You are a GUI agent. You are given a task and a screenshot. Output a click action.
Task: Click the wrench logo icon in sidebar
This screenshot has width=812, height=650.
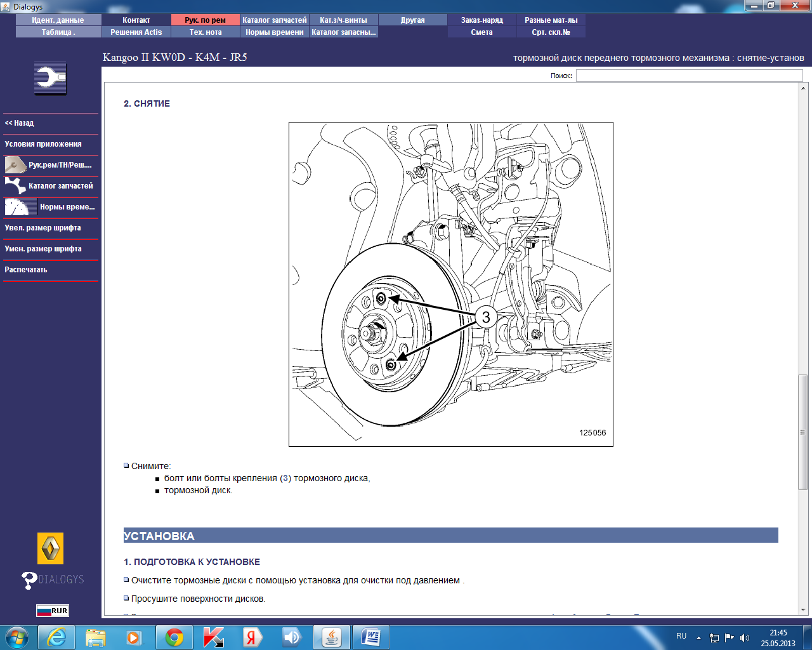tap(50, 78)
